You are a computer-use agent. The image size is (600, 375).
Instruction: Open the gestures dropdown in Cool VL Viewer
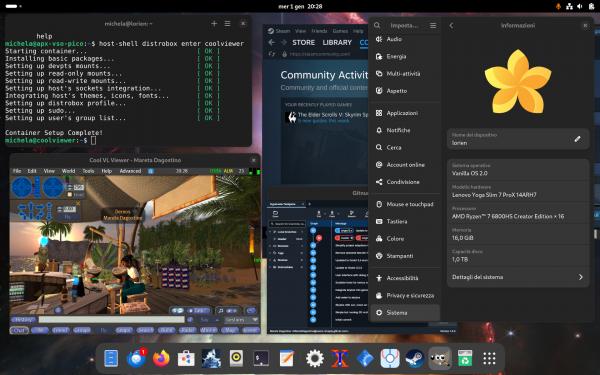pos(241,320)
